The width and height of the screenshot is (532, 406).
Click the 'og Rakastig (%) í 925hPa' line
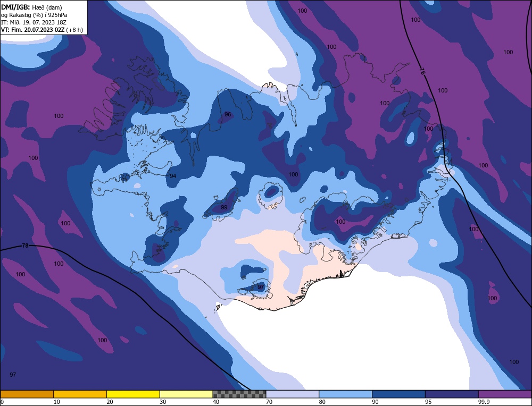click(x=34, y=15)
